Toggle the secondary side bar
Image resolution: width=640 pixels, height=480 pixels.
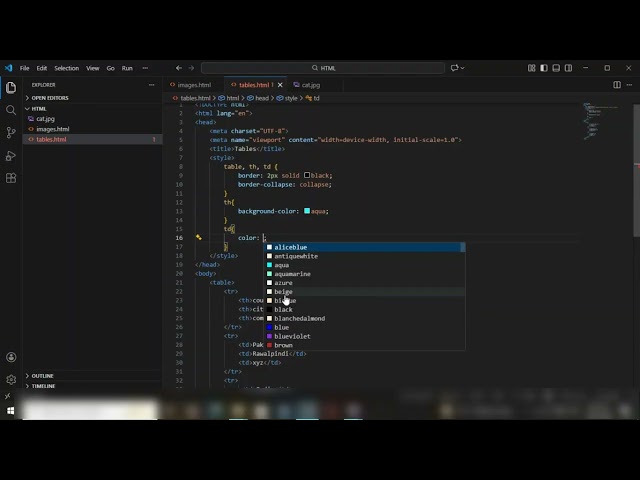coord(568,68)
